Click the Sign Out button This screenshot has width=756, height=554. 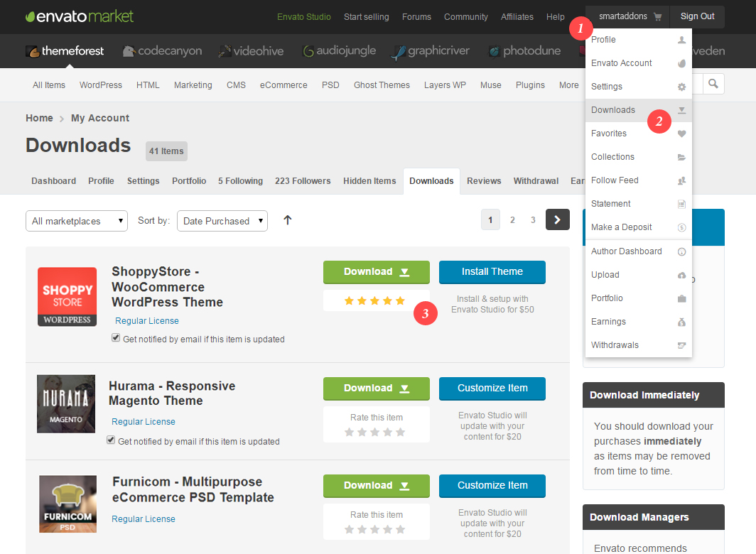pos(697,16)
